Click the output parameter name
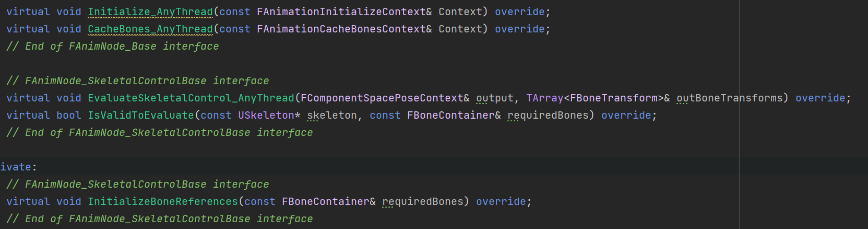 [x=495, y=98]
